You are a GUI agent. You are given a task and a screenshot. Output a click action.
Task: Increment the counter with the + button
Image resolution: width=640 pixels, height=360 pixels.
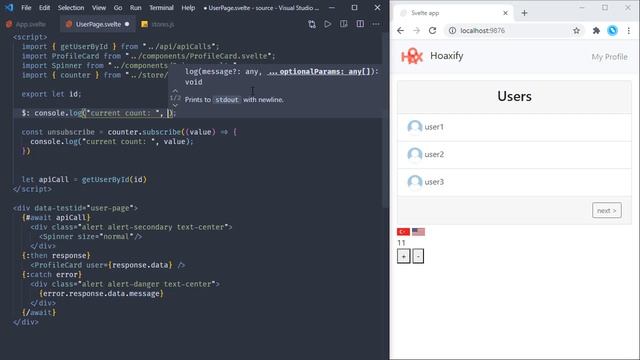[404, 256]
